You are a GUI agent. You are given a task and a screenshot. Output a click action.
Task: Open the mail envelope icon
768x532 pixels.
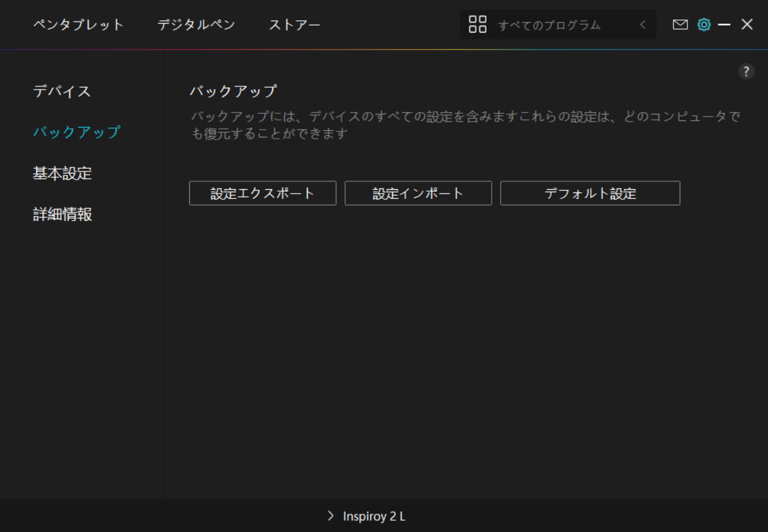point(680,25)
